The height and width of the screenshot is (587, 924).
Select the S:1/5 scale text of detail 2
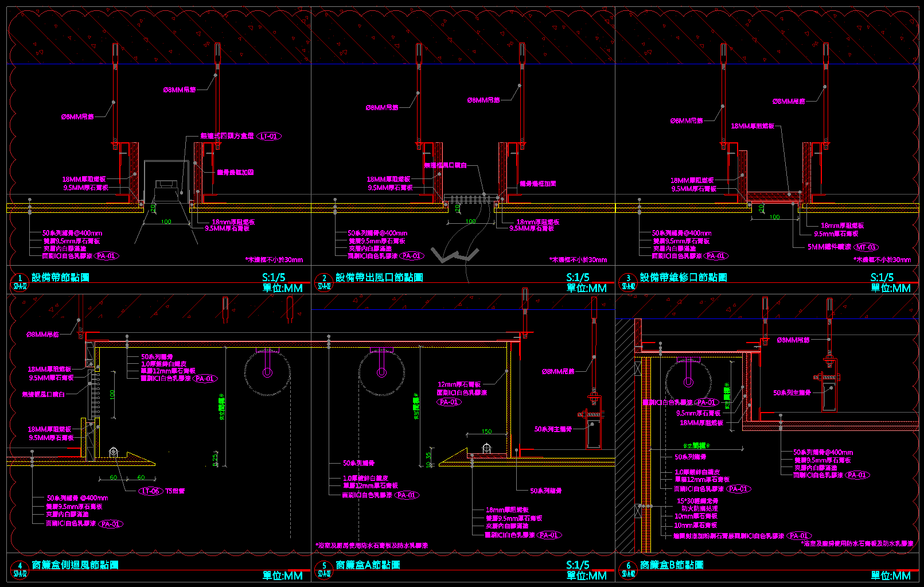[578, 277]
